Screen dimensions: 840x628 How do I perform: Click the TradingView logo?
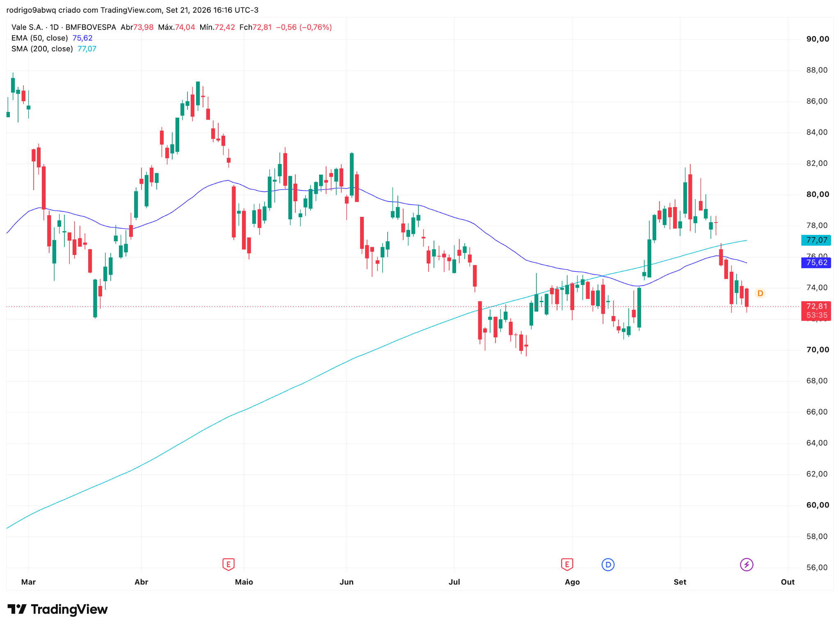(58, 610)
